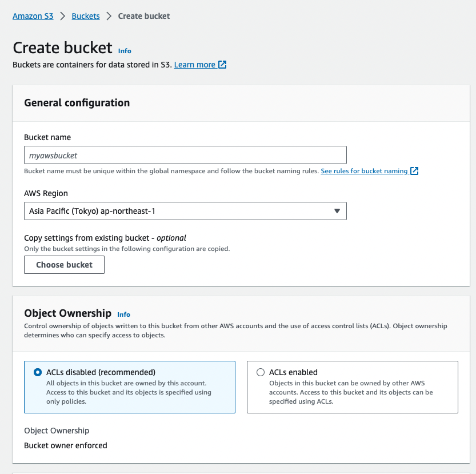
Task: Click Info link next to Object Ownership
Action: [x=123, y=314]
